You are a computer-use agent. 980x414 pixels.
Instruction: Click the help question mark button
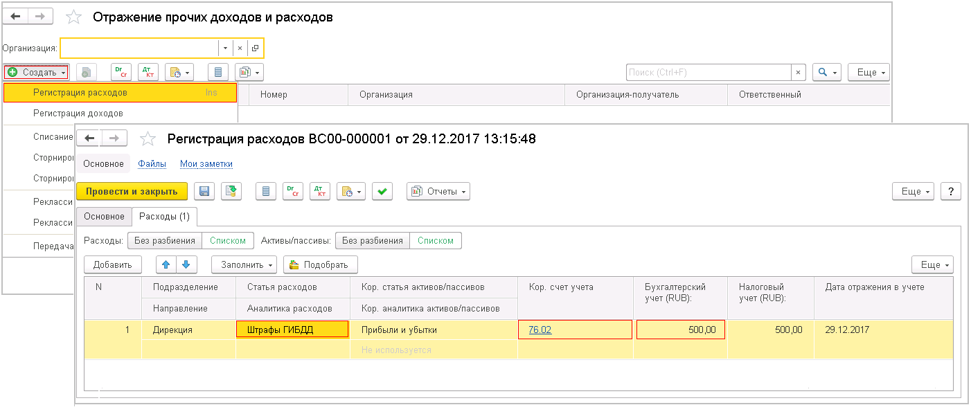point(951,192)
